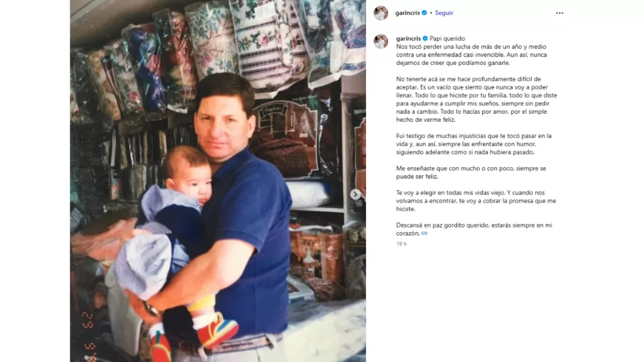The width and height of the screenshot is (644, 362).
Task: Click verified badge next to Papi querido
Action: (x=425, y=38)
